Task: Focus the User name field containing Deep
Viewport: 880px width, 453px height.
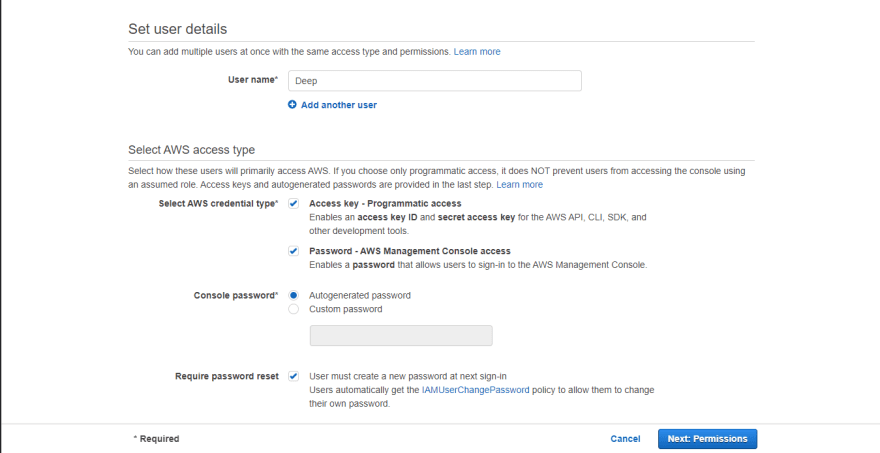Action: [435, 81]
